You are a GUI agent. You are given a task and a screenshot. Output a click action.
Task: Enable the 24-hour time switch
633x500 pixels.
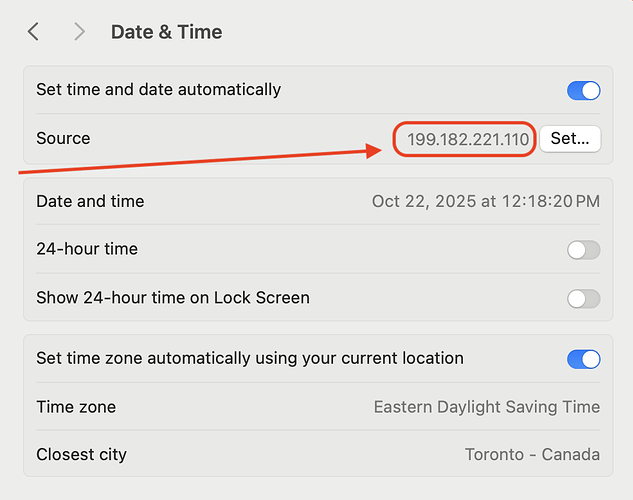[583, 250]
